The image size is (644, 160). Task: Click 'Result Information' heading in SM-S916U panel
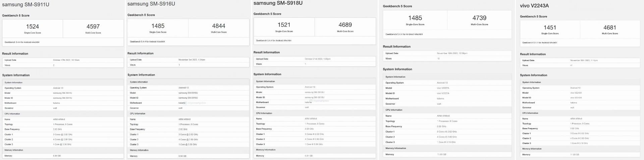point(140,53)
